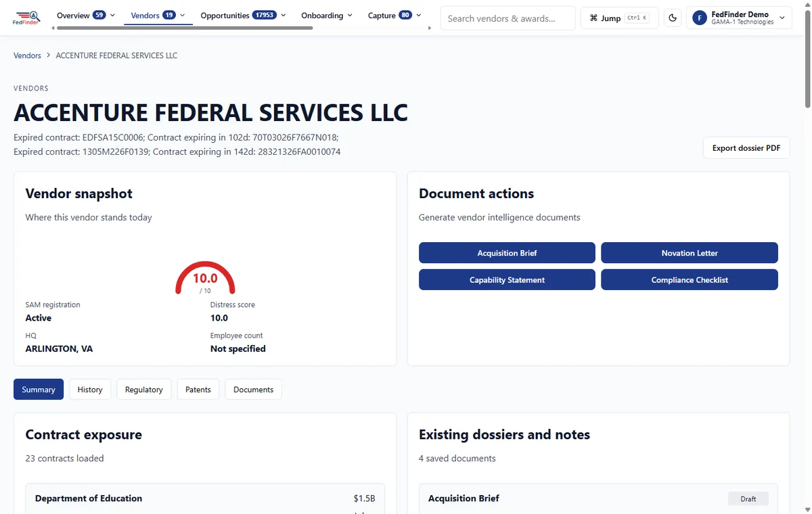Click the FedFinder logo
The width and height of the screenshot is (812, 514).
tap(26, 18)
